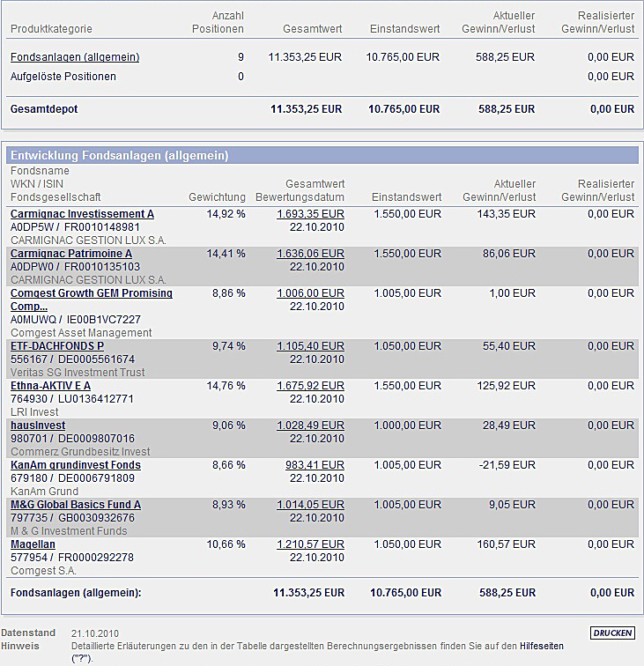Select the Carmignac Patrimoine A fund link
The width and height of the screenshot is (644, 666).
coord(71,254)
